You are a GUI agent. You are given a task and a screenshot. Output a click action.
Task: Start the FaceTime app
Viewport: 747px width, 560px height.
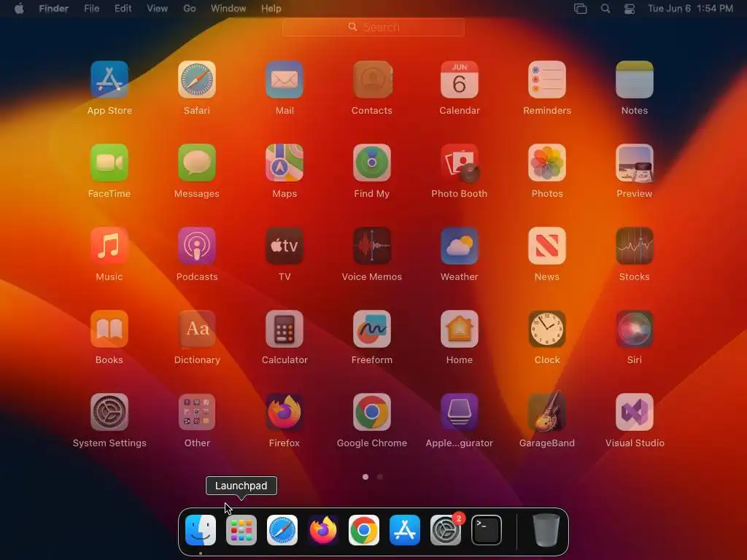[x=109, y=163]
